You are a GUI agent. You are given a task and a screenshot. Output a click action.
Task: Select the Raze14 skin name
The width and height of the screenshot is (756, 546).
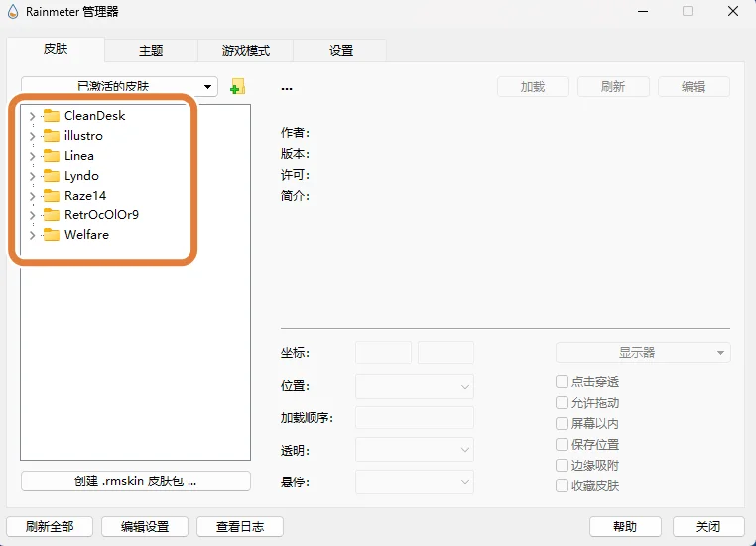coord(85,195)
